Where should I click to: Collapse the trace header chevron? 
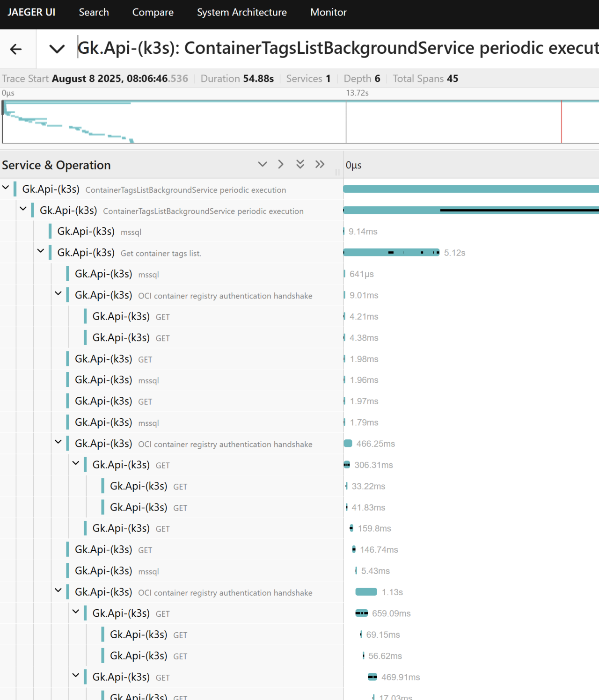click(x=57, y=49)
